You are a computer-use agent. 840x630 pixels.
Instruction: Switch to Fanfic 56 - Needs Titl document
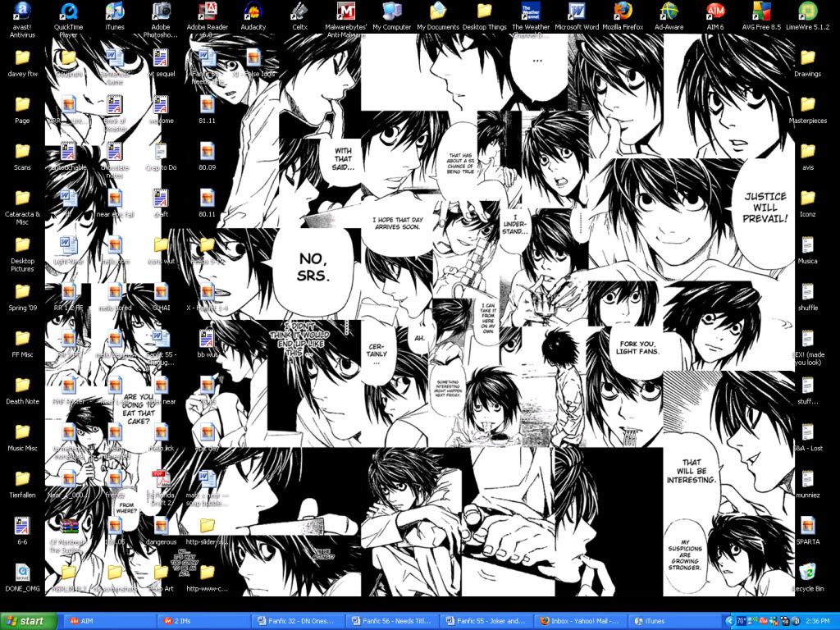tap(391, 621)
